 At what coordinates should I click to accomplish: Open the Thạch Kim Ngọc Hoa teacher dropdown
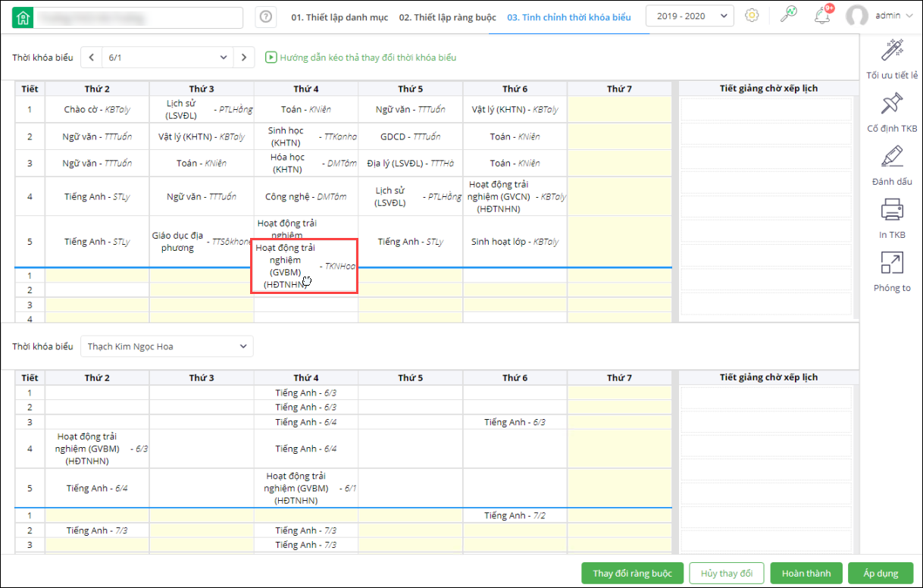pos(167,346)
